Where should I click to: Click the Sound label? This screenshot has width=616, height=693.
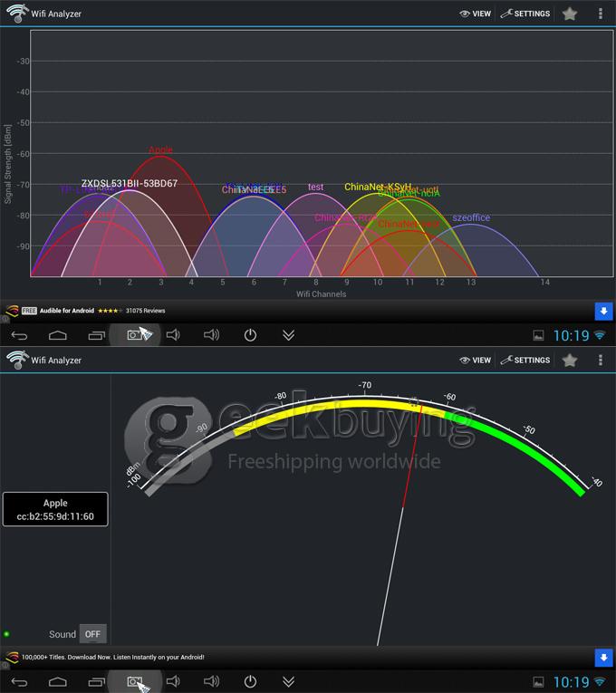pyautogui.click(x=63, y=634)
